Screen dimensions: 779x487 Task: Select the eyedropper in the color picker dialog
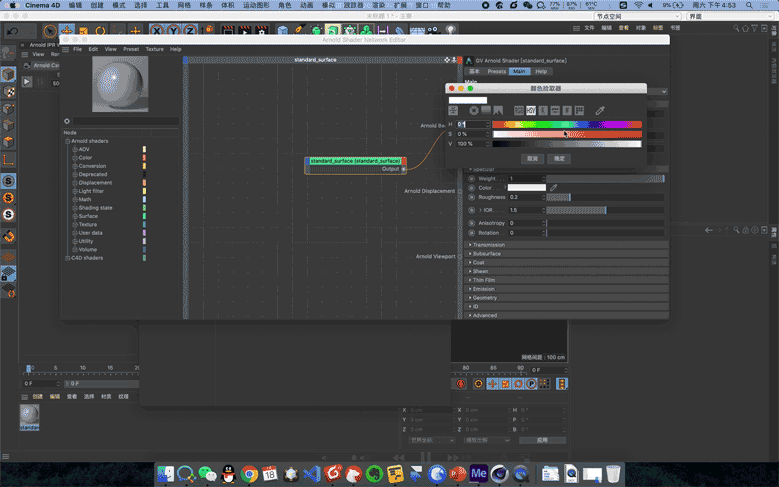(600, 110)
